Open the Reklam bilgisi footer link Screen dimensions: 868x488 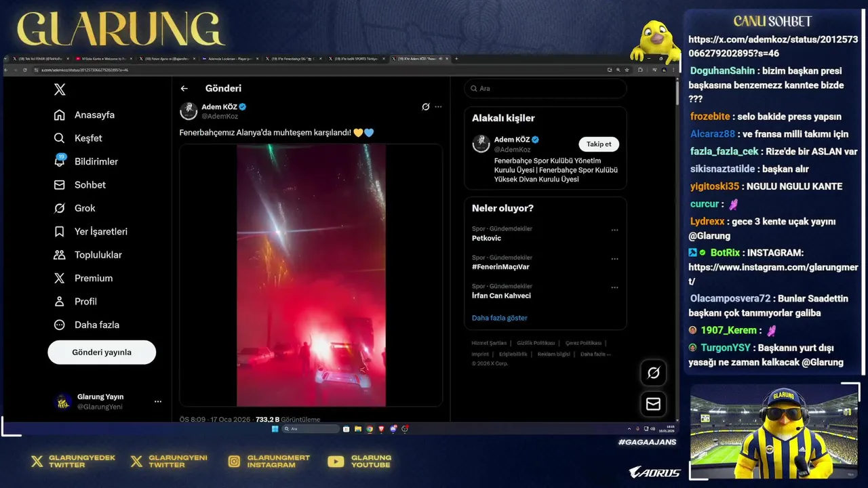553,354
